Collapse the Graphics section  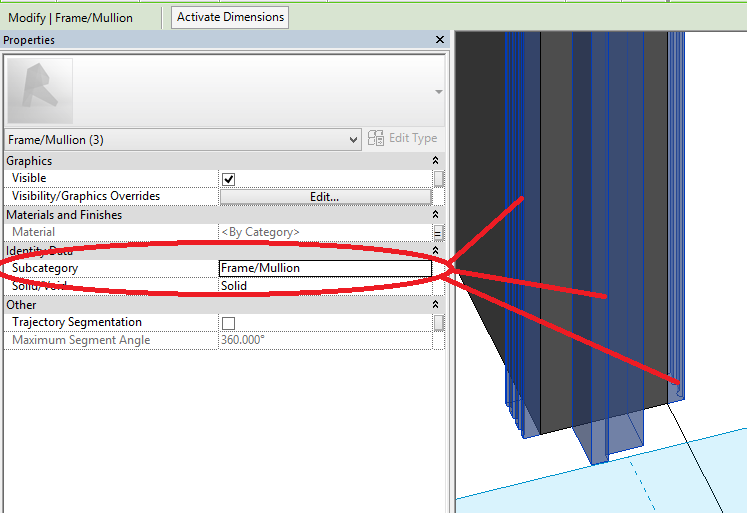pos(435,161)
